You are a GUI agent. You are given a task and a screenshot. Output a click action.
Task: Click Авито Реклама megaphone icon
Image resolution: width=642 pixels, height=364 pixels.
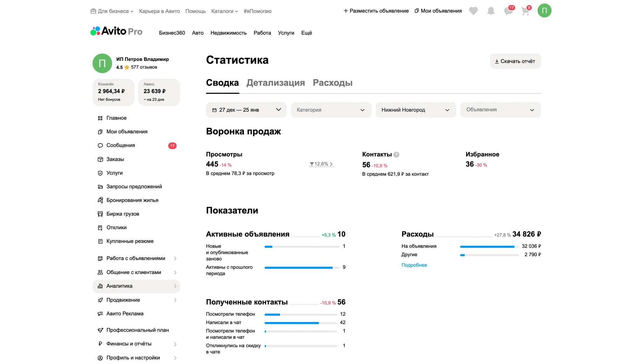point(100,314)
